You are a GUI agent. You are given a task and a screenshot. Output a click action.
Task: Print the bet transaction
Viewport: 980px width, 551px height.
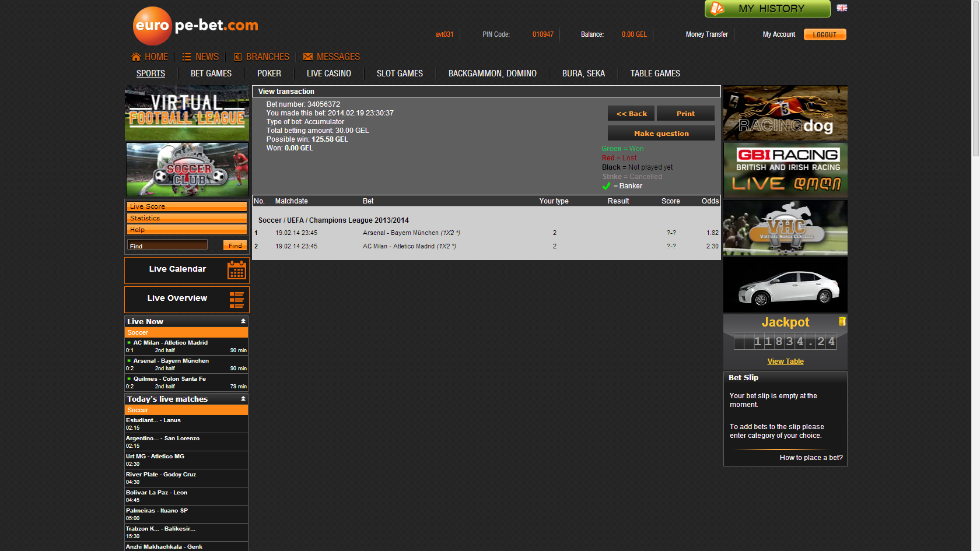coord(685,114)
